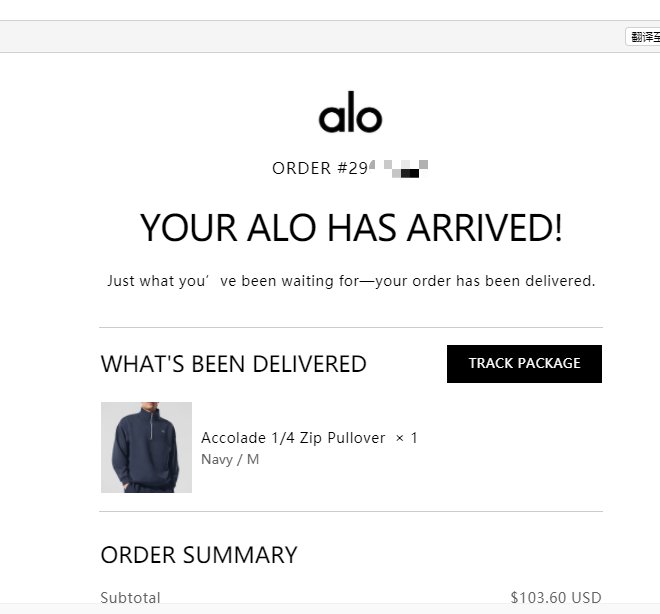Viewport: 660px width, 614px height.
Task: Click the ORDER SUMMARY heading
Action: click(199, 555)
